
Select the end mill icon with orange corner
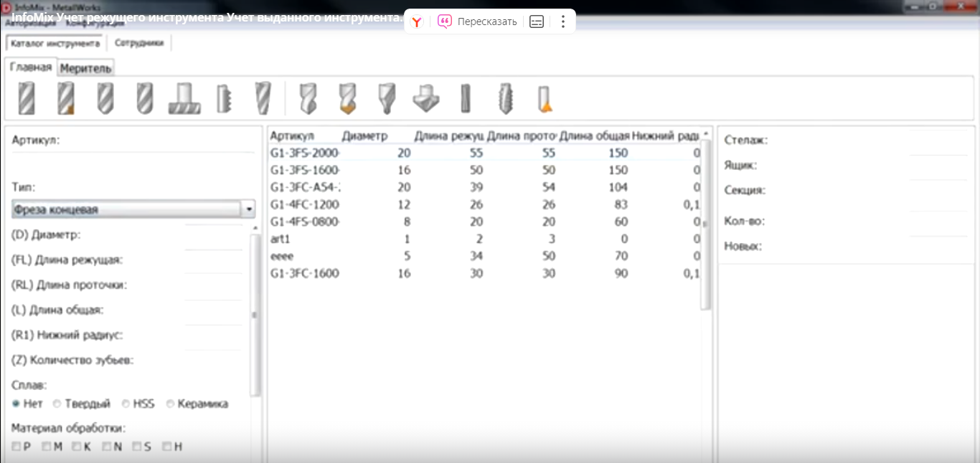(66, 98)
